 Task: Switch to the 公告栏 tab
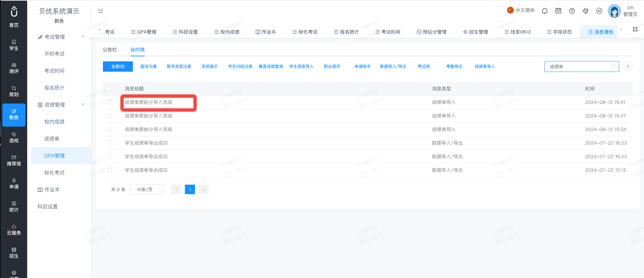[x=110, y=50]
